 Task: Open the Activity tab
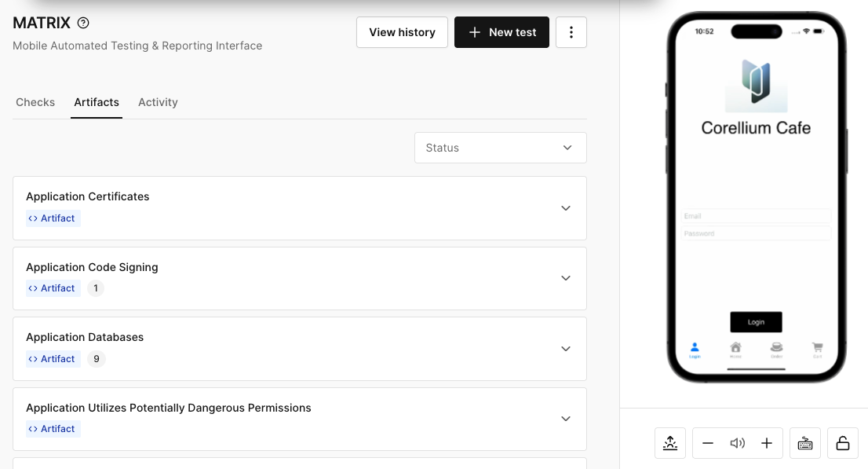[x=158, y=102]
